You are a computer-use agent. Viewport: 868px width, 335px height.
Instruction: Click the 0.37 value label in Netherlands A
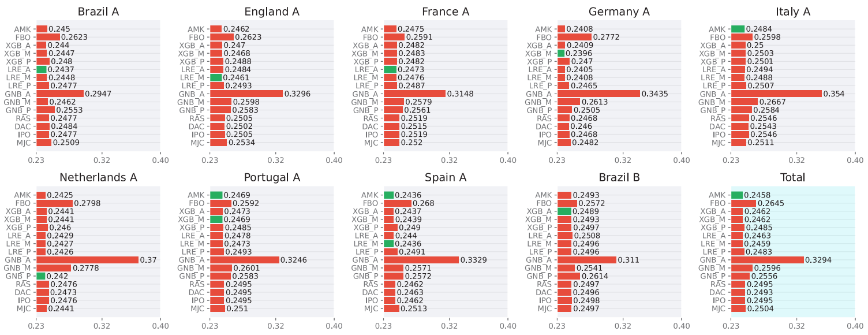click(x=148, y=260)
